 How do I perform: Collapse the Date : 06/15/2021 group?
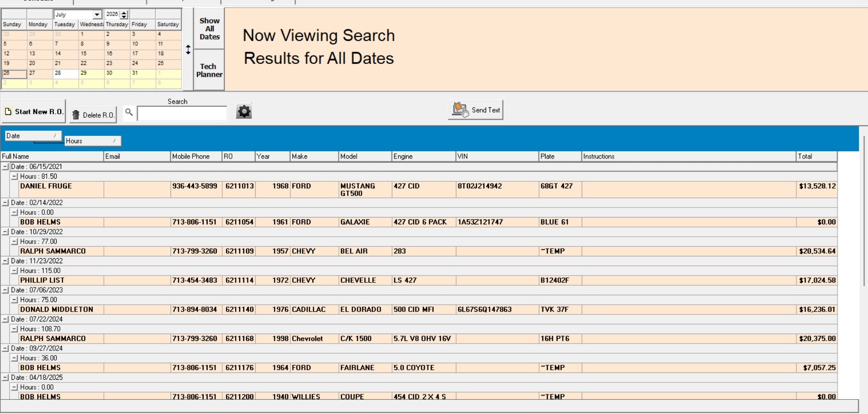pyautogui.click(x=5, y=167)
